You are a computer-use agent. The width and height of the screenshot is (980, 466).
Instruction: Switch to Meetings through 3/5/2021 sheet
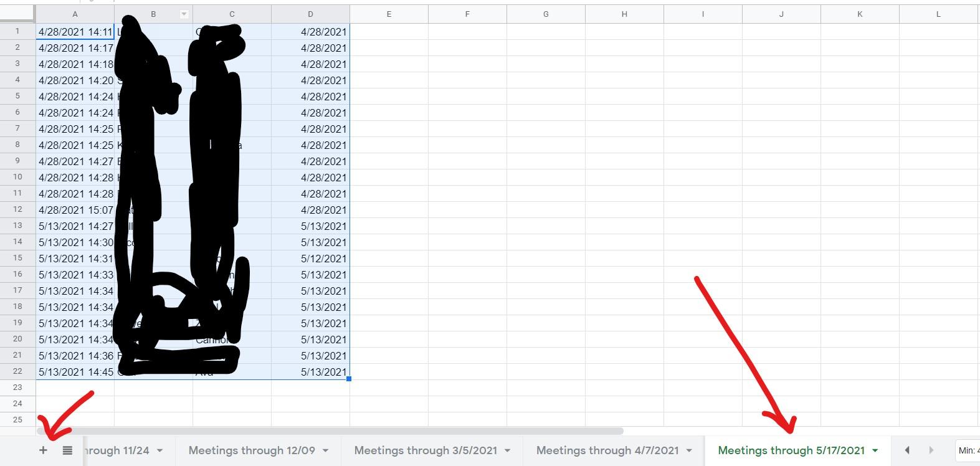tap(426, 450)
